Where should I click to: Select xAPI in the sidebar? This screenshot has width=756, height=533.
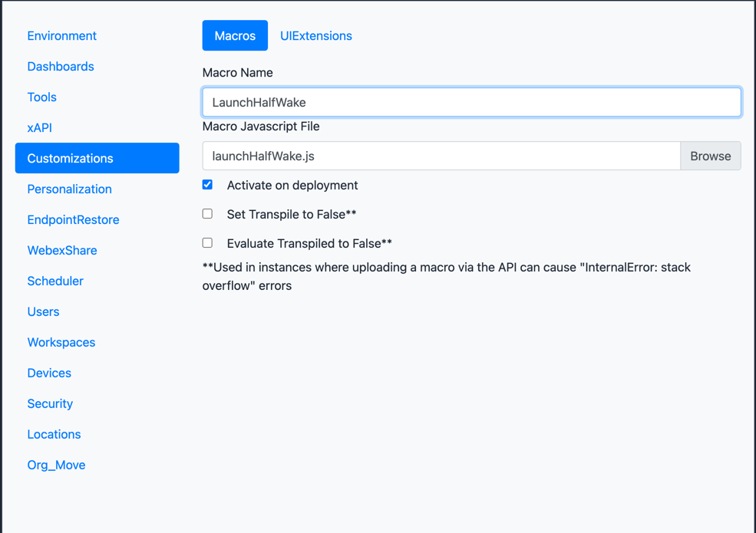[x=40, y=128]
